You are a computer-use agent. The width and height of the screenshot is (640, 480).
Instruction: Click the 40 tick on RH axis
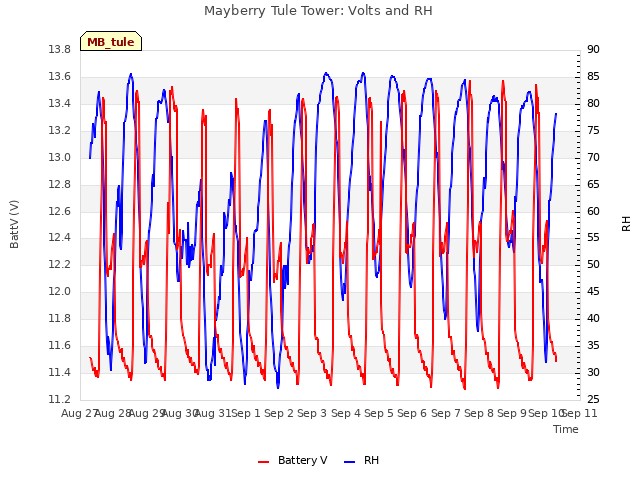tap(593, 318)
